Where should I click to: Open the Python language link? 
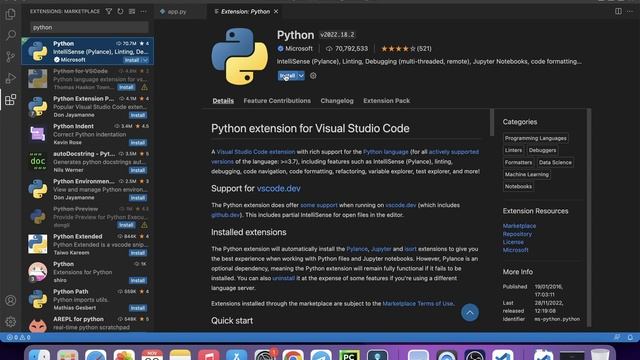(x=386, y=152)
